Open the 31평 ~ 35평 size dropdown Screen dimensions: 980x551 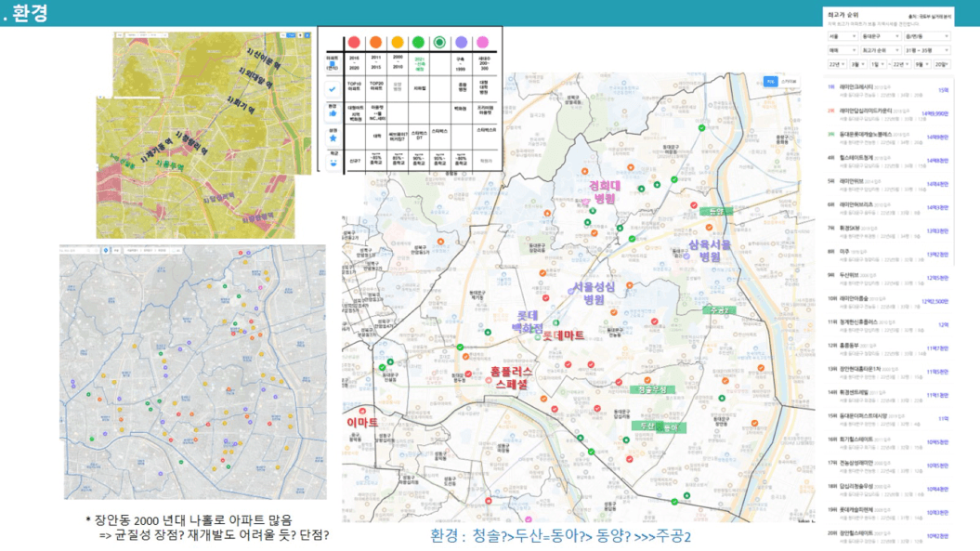tap(927, 50)
